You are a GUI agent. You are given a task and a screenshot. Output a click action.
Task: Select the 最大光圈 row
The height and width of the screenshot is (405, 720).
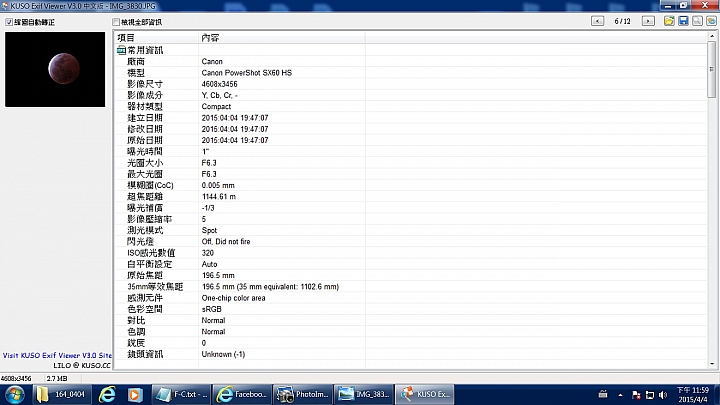point(411,174)
